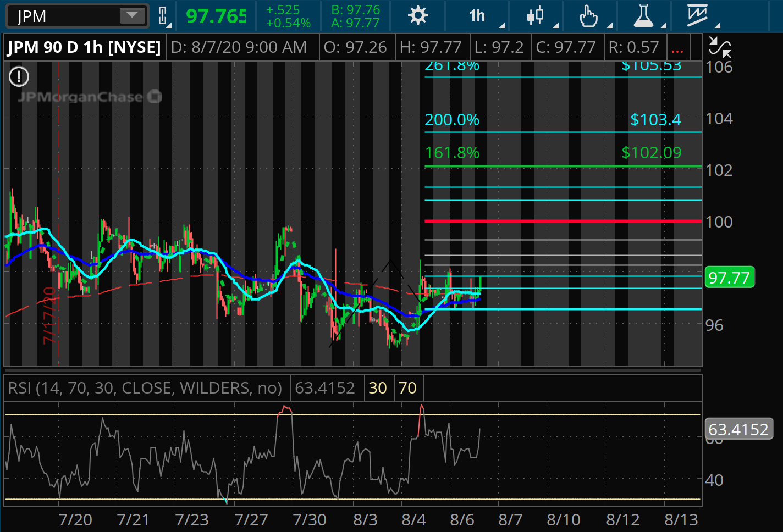
Task: Click the RSI overbought 70 label
Action: pyautogui.click(x=407, y=388)
